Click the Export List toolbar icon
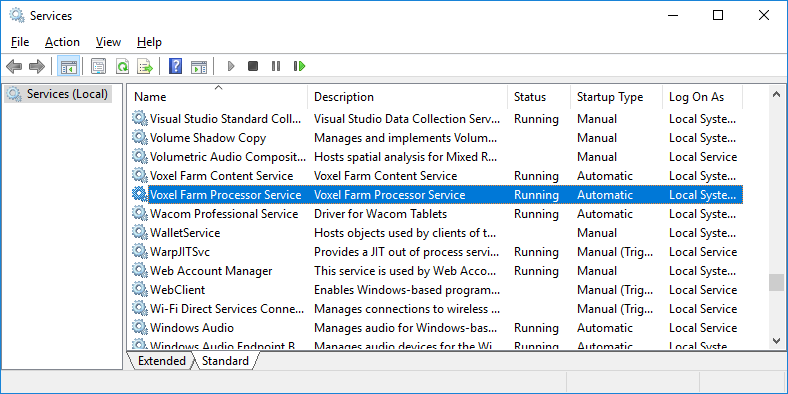Image resolution: width=788 pixels, height=394 pixels. [145, 66]
